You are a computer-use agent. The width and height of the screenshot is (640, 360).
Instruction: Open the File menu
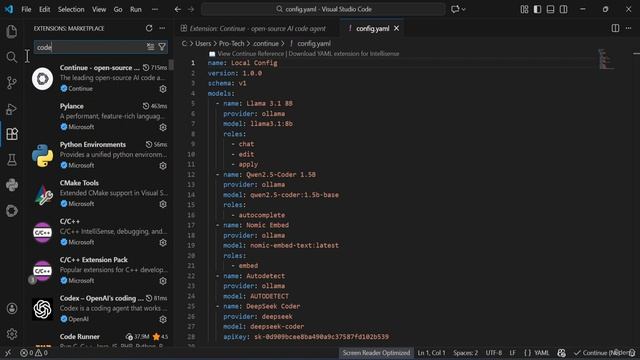(27, 9)
